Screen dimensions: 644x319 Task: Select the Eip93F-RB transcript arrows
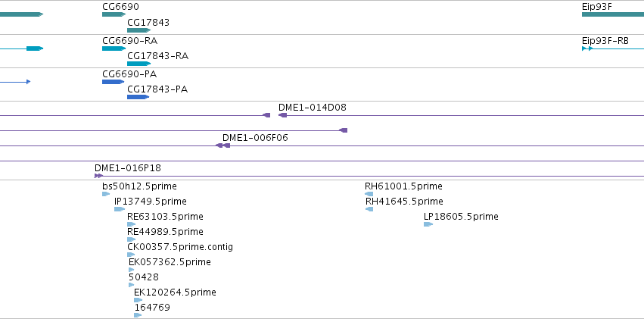(587, 48)
